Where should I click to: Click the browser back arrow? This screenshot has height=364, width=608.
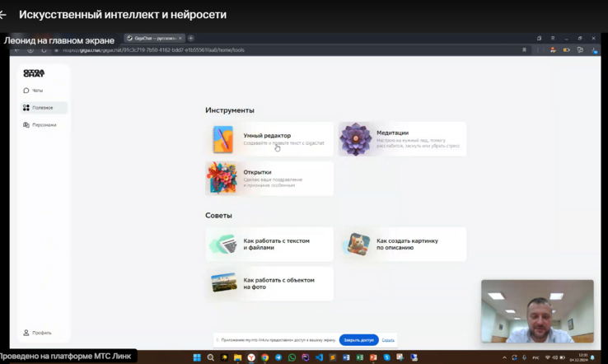16,50
